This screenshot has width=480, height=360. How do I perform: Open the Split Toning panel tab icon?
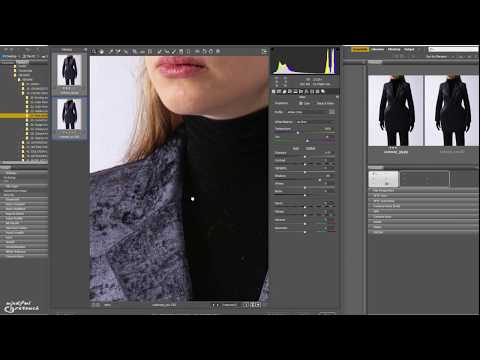295,91
